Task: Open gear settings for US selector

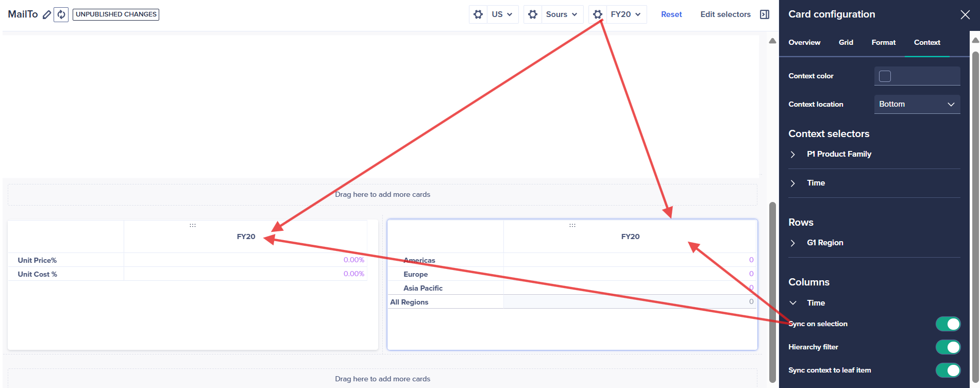Action: point(478,14)
